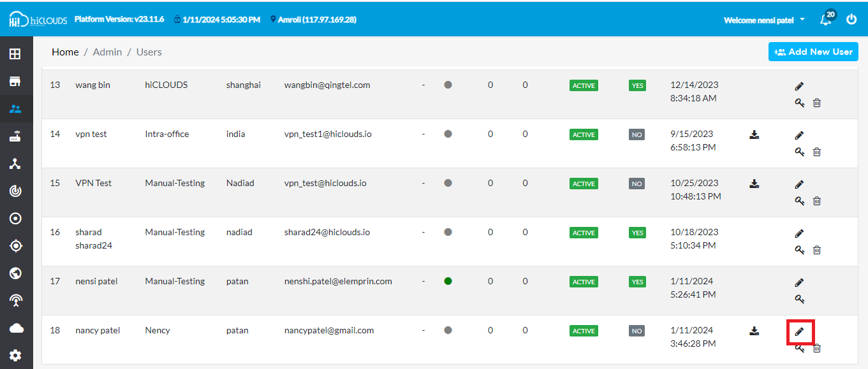Screen dimensions: 868x369
Task: Click the power logout icon
Action: (851, 19)
